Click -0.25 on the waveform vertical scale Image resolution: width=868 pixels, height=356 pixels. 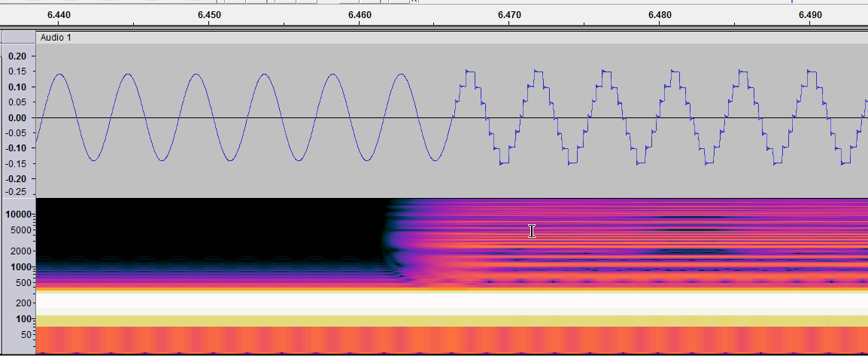coord(15,192)
